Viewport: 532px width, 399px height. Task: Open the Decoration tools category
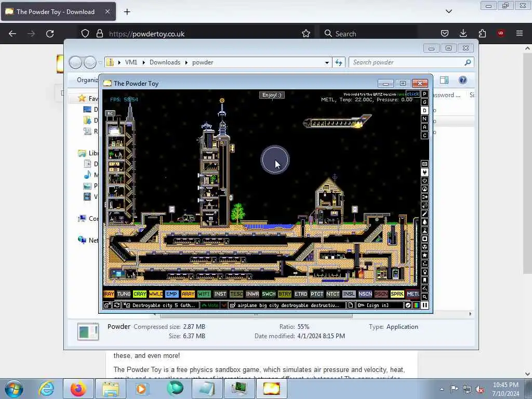[x=424, y=288]
